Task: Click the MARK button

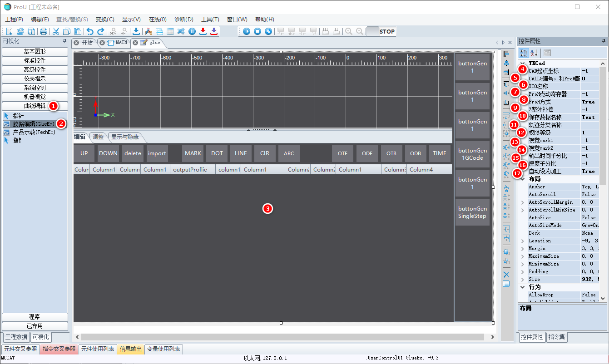Action: pos(193,153)
